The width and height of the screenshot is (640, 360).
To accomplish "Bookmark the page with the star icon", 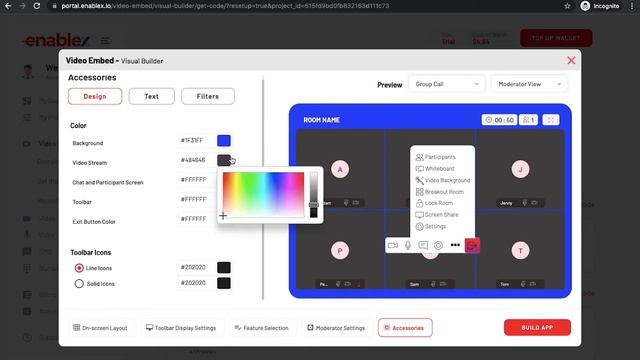I will coord(567,6).
